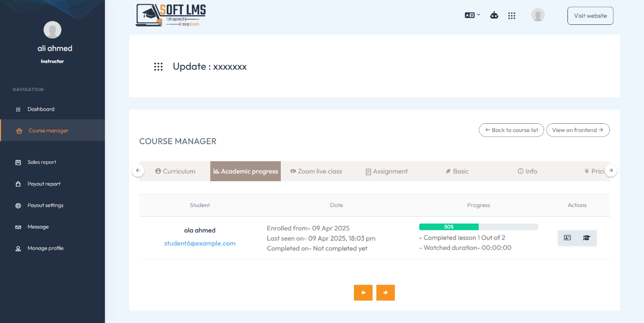This screenshot has height=323, width=644.
Task: Click the Payout settings gear icon
Action: (x=18, y=206)
